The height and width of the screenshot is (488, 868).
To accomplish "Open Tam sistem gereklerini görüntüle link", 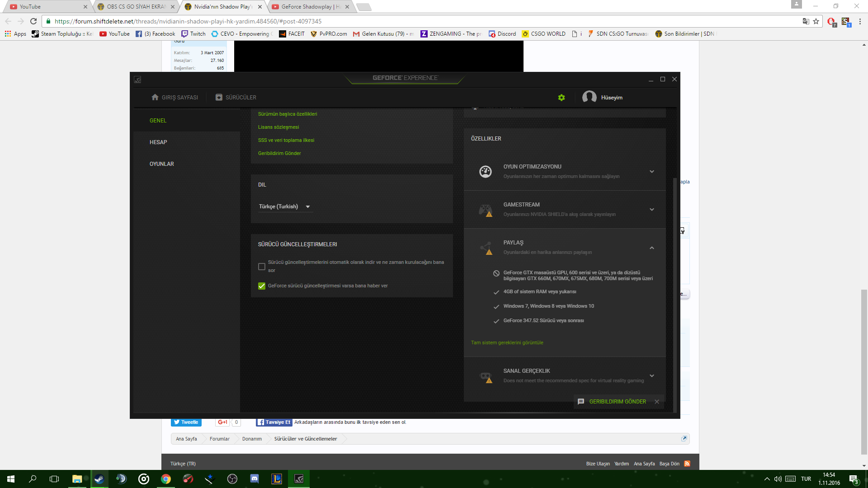I will point(507,343).
